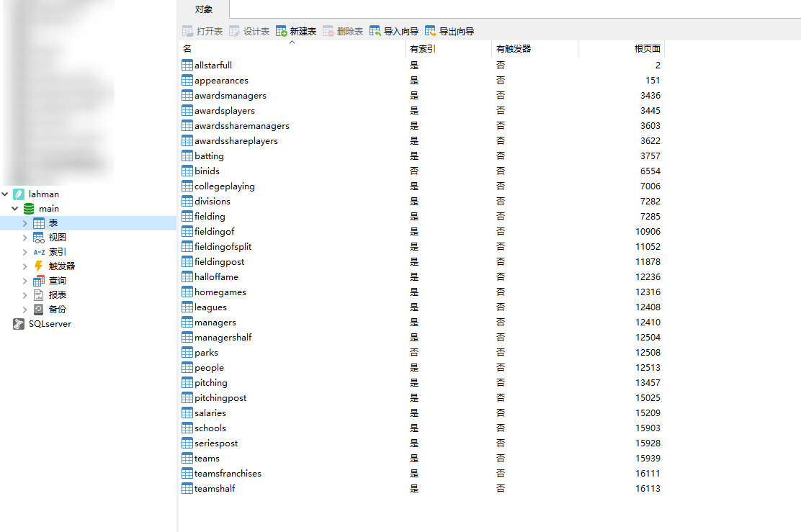Click the people table icon
Image resolution: width=801 pixels, height=532 pixels.
[x=187, y=368]
